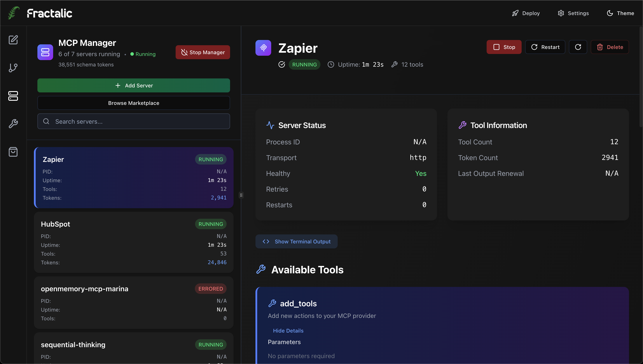Select the Zapier server card
The height and width of the screenshot is (364, 643).
click(134, 178)
